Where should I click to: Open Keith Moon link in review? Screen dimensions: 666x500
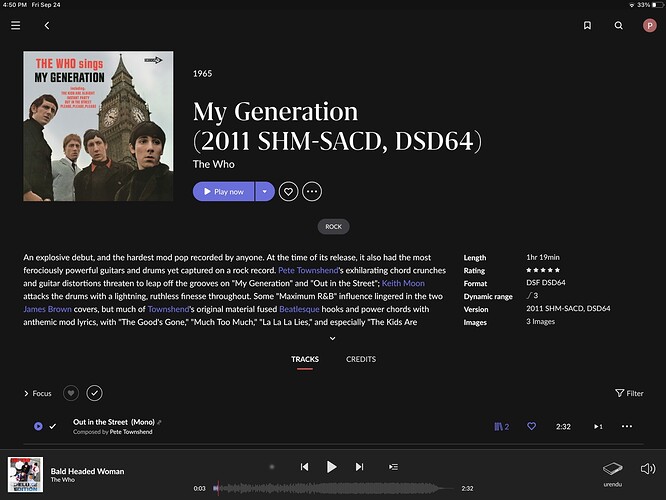tap(403, 283)
